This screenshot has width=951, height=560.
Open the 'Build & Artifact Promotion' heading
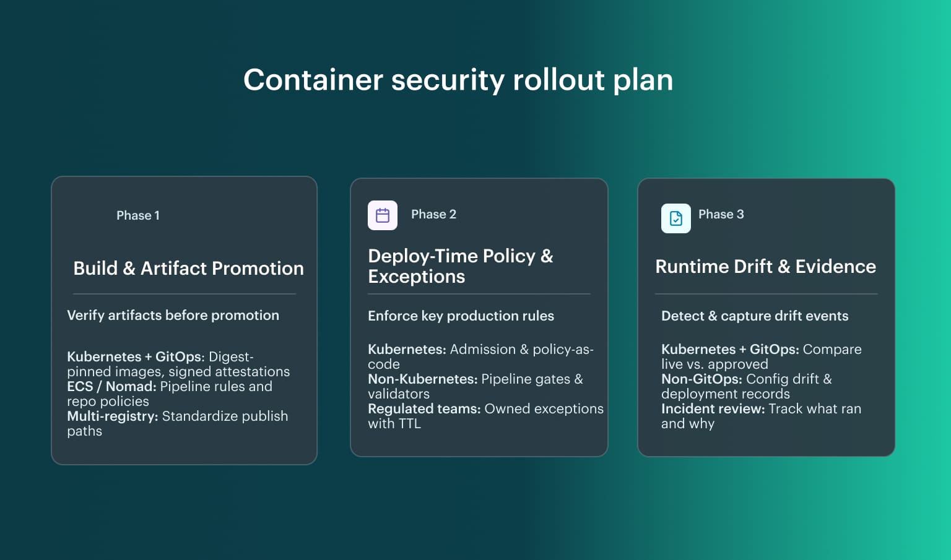pyautogui.click(x=188, y=269)
